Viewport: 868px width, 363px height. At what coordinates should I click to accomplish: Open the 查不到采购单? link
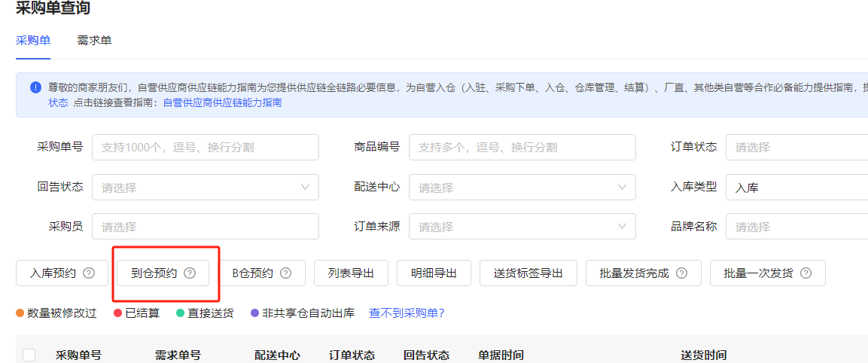pos(407,313)
